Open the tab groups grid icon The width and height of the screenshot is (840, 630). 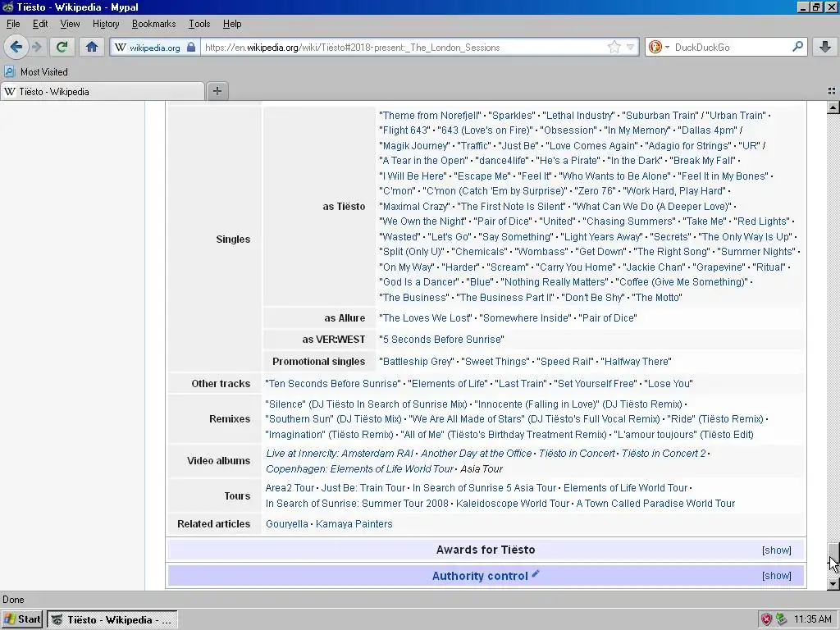832,91
